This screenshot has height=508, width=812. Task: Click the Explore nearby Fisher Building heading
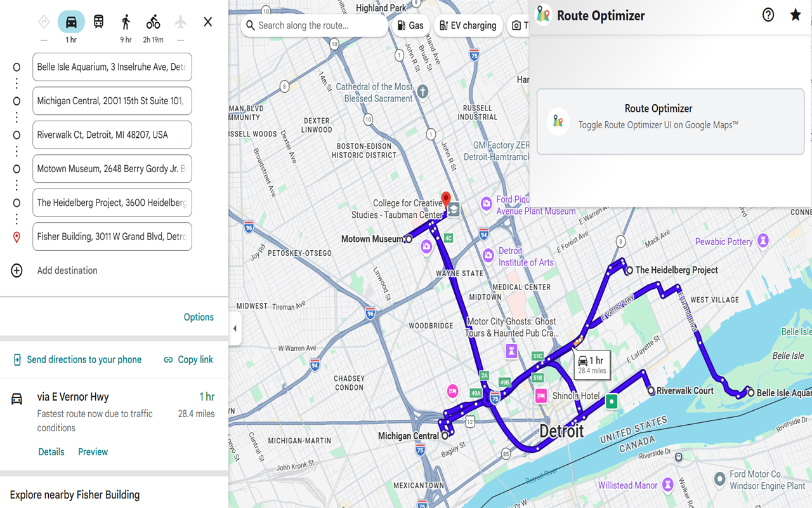[75, 495]
